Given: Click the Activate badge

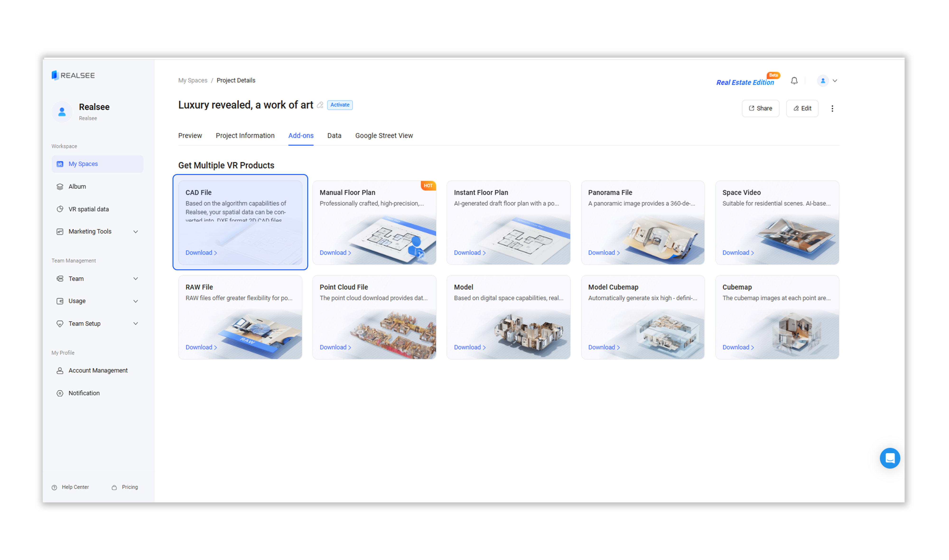Looking at the screenshot, I should tap(340, 105).
